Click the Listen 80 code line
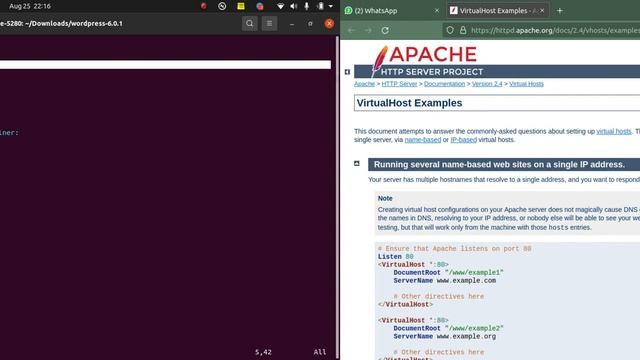 pyautogui.click(x=396, y=257)
